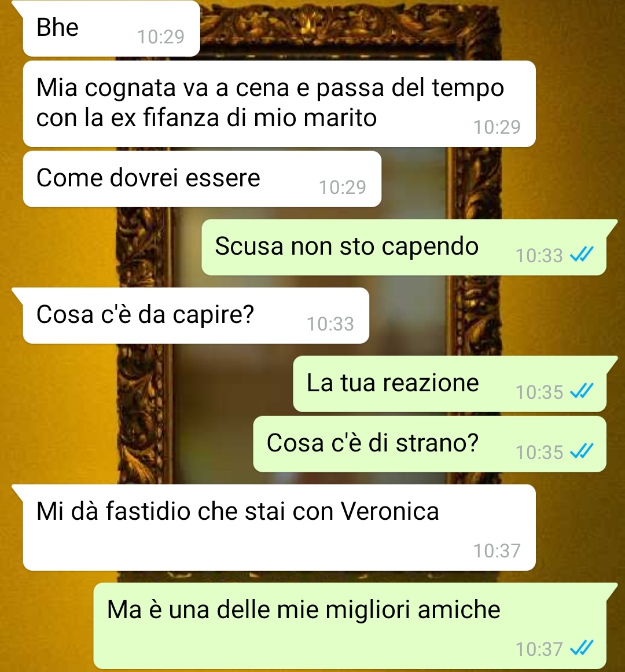
Task: Select the 'Mia cognata va a cena' message
Action: tap(280, 104)
